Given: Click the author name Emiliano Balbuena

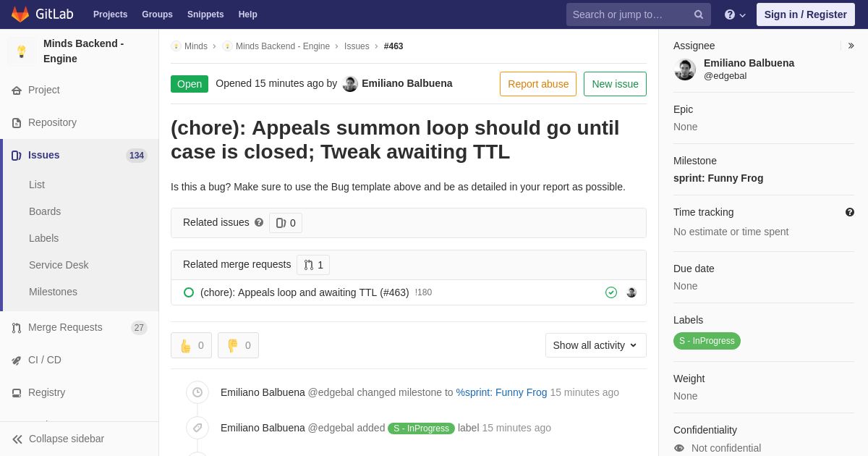Looking at the screenshot, I should (x=407, y=83).
